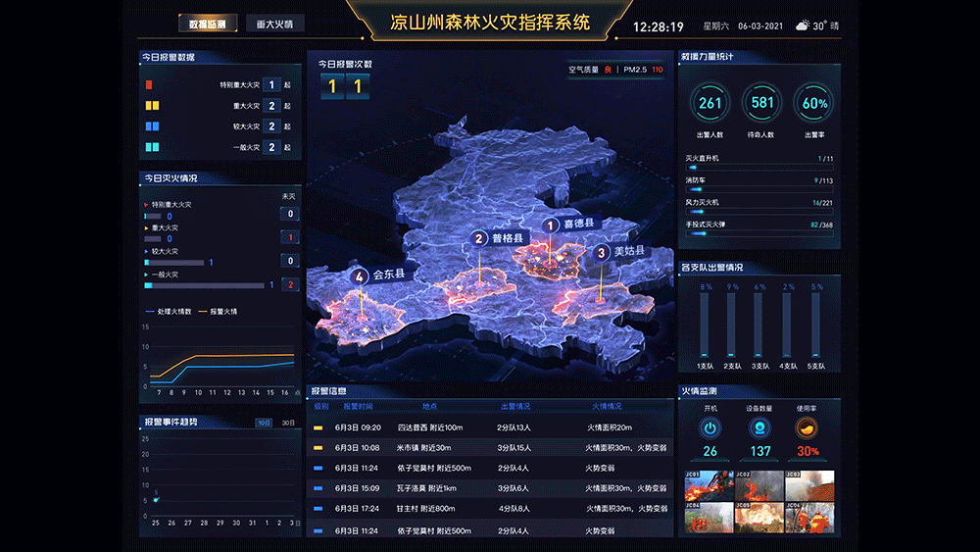Click cyan indicator beside 一般火灾 alarm count
This screenshot has height=552, width=980.
pos(153,147)
